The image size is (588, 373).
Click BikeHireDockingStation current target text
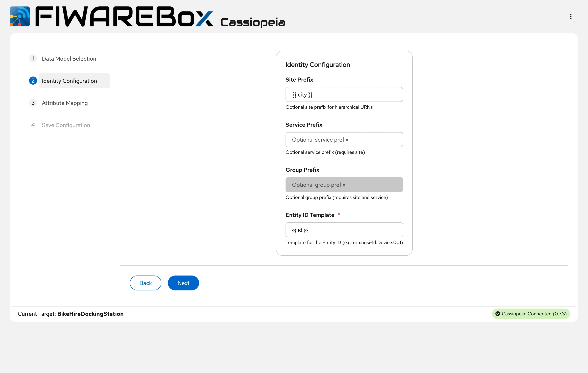tap(90, 314)
